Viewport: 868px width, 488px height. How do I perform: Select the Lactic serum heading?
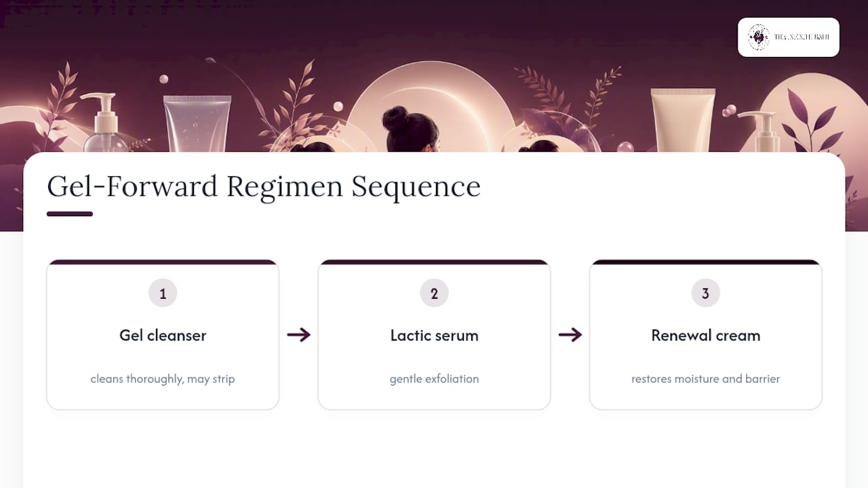(434, 335)
